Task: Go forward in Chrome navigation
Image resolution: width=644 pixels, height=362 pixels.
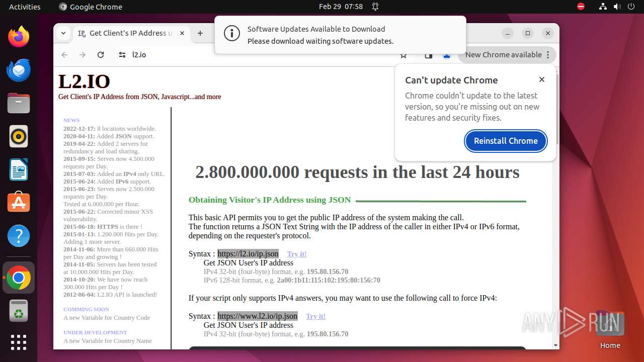Action: (83, 55)
